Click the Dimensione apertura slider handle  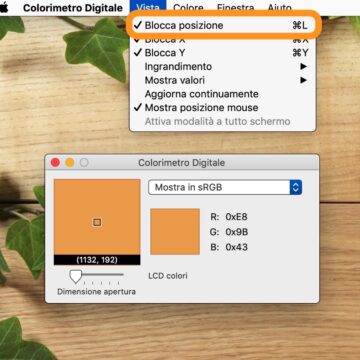tap(75, 277)
